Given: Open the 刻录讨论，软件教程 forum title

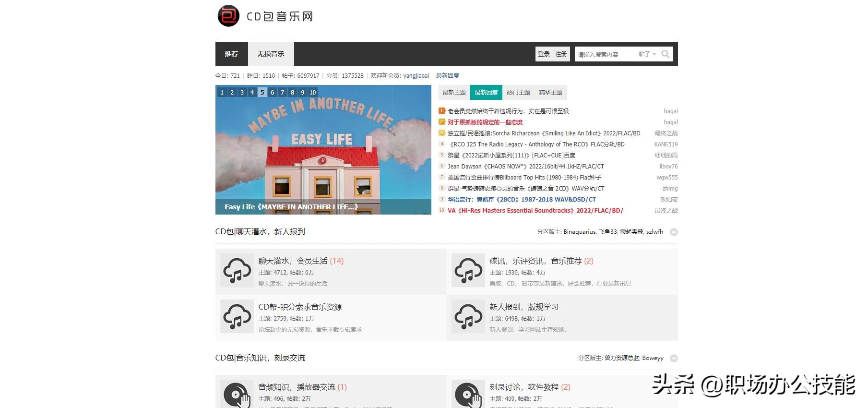Looking at the screenshot, I should pos(524,387).
